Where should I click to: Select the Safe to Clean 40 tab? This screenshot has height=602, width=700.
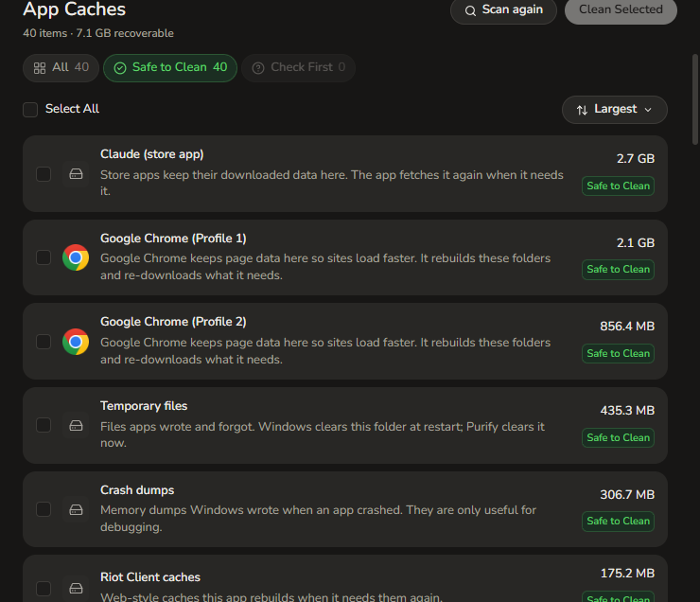[170, 68]
